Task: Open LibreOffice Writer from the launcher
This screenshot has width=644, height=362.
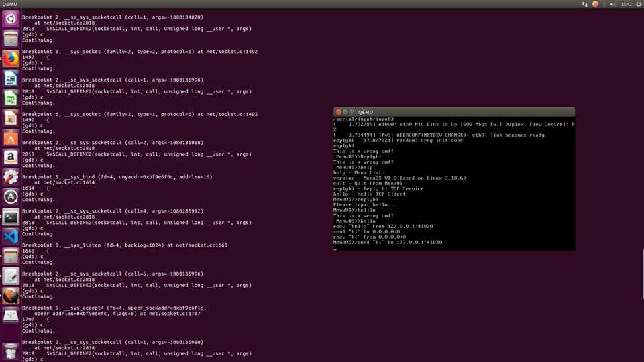Action: pyautogui.click(x=11, y=78)
